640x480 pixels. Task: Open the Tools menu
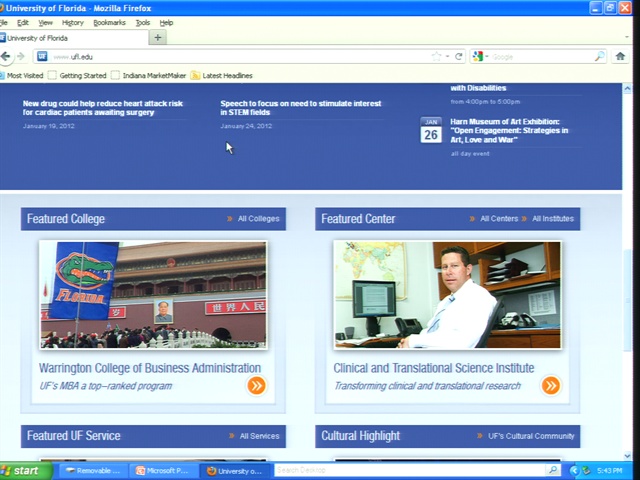[x=143, y=23]
